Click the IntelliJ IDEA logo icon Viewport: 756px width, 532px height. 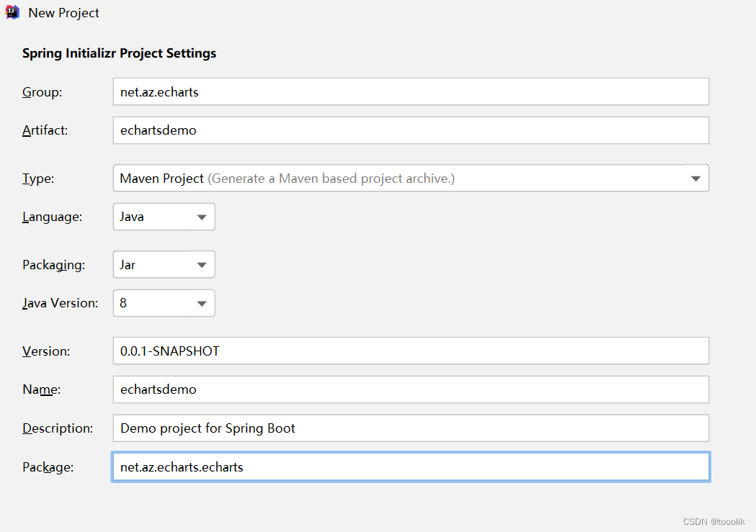[x=12, y=12]
